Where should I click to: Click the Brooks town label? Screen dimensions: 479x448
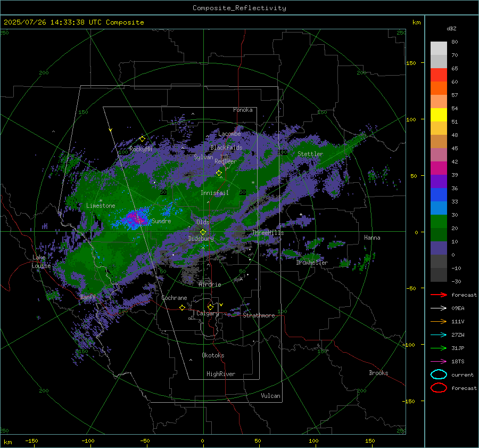pyautogui.click(x=378, y=373)
